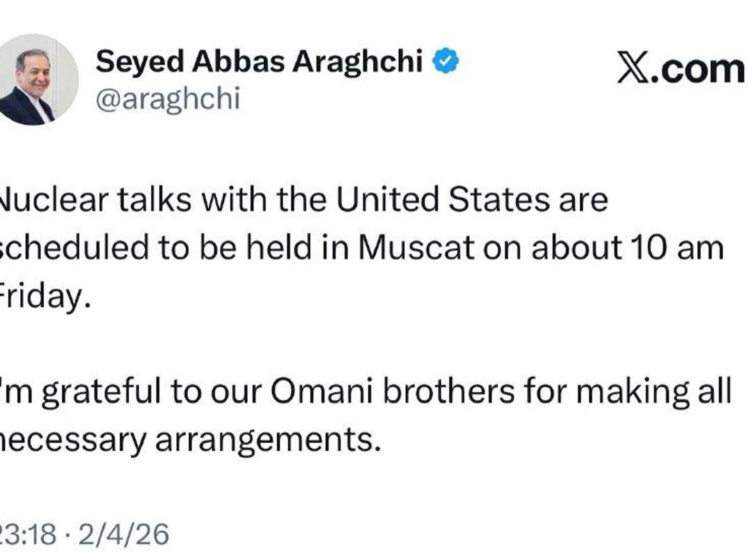
Task: Click the word "Muscat" in the post
Action: pyautogui.click(x=416, y=248)
